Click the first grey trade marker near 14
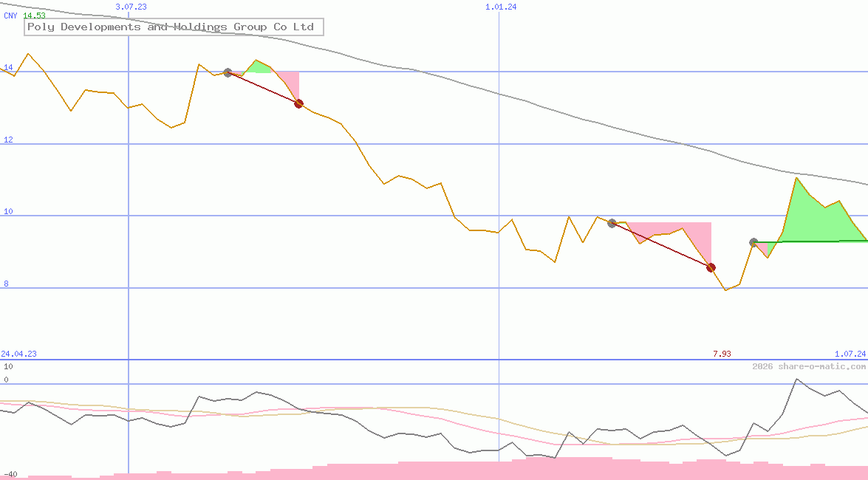Viewport: 868px width, 480px height. [228, 72]
